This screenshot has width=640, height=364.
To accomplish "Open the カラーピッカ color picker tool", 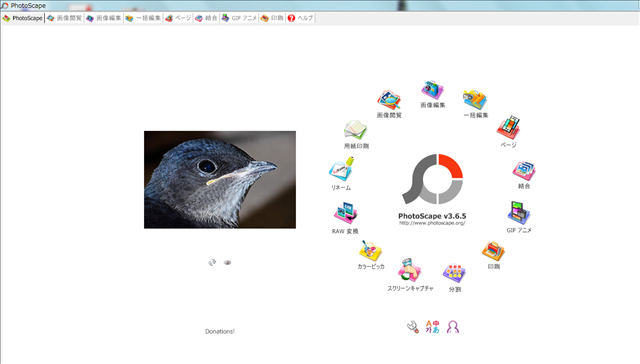I will (370, 251).
